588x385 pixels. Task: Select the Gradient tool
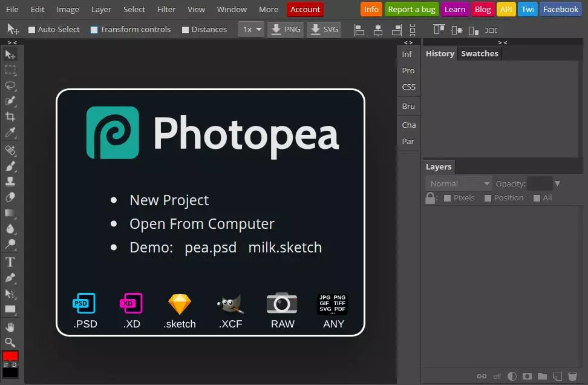point(10,213)
